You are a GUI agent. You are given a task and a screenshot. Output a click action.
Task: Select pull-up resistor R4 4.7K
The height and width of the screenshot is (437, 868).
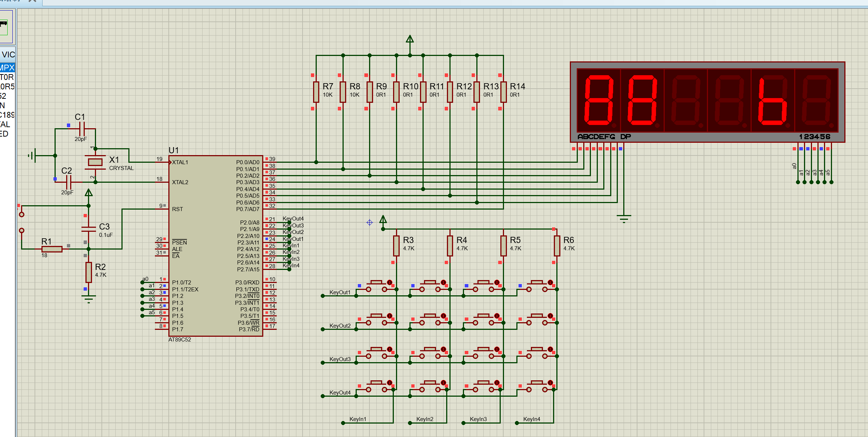[450, 246]
